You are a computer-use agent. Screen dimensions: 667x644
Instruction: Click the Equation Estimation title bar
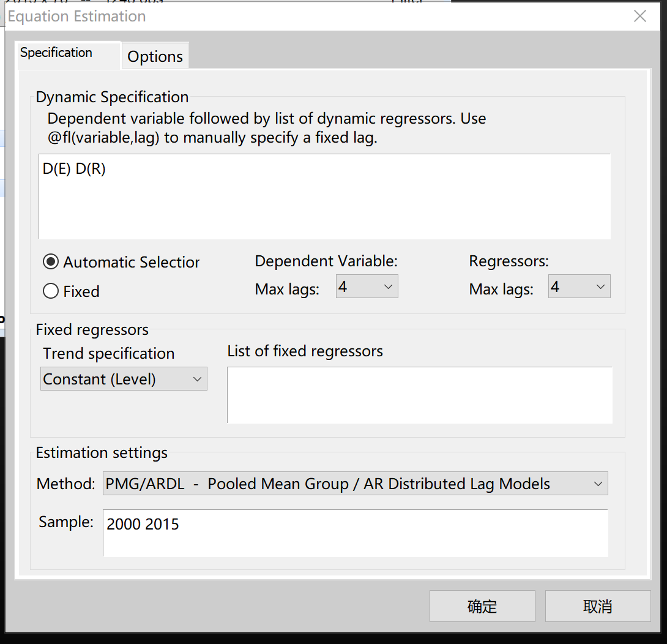click(306, 16)
